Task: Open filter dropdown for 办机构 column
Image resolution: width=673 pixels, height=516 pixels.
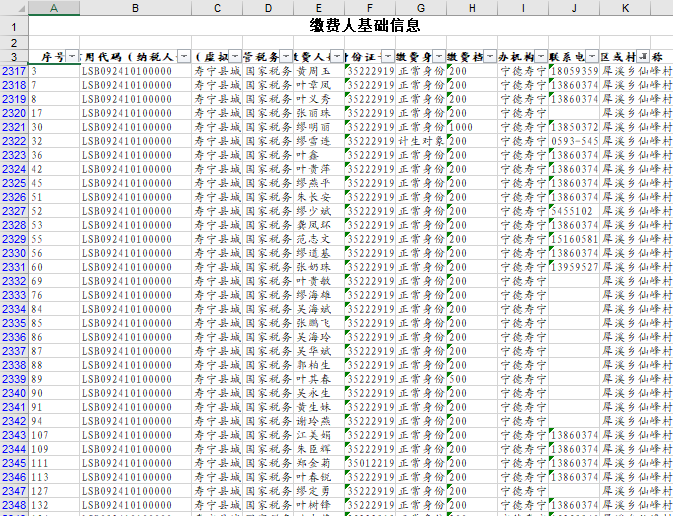Action: click(x=541, y=57)
